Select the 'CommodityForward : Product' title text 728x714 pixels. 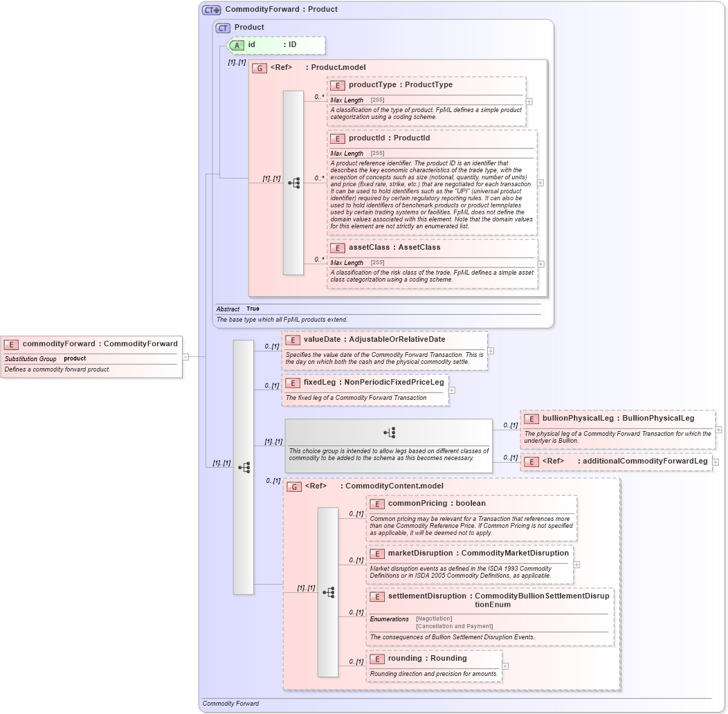(282, 9)
